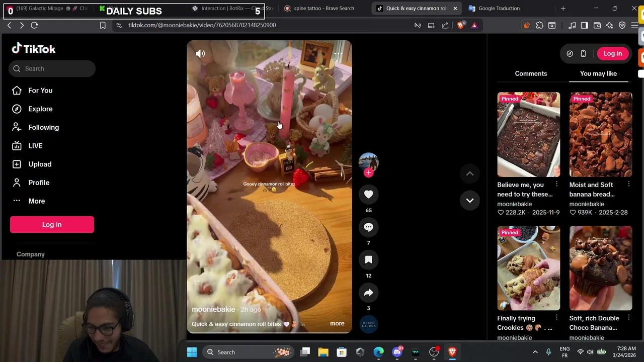Click mooniebakie username on the video
This screenshot has height=362, width=644.
[213, 309]
